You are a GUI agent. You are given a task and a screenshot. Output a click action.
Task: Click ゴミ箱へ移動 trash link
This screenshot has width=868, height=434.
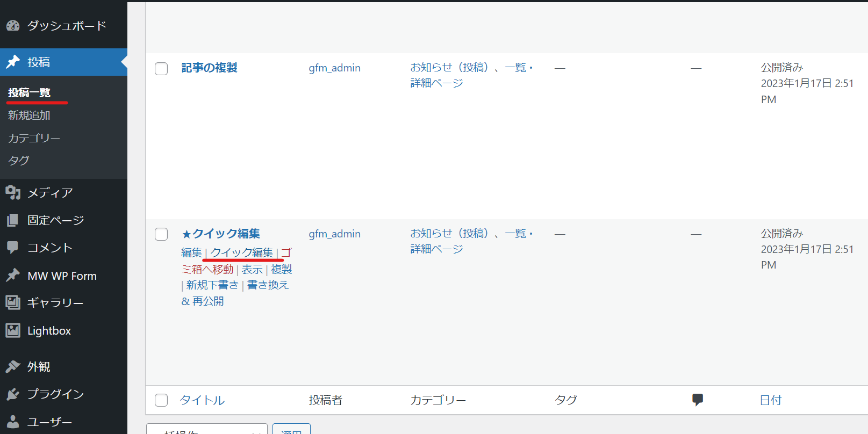tap(208, 269)
